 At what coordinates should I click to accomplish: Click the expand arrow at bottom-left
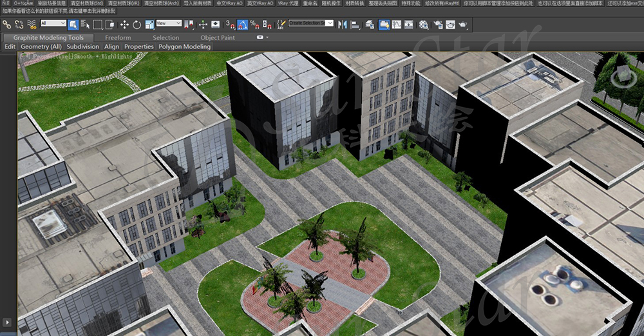pyautogui.click(x=7, y=322)
